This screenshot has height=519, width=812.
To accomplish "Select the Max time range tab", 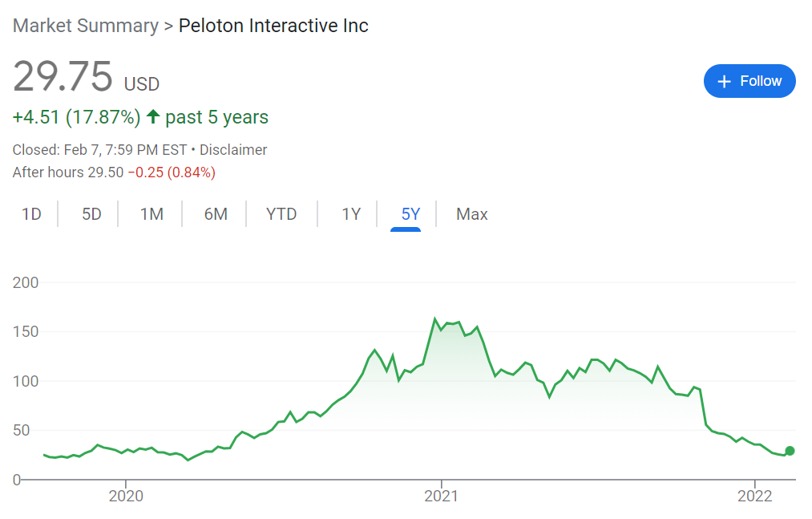I will point(472,214).
